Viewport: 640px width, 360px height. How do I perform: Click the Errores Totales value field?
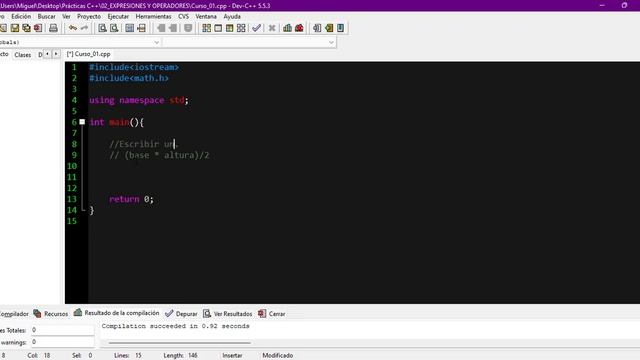[62, 330]
